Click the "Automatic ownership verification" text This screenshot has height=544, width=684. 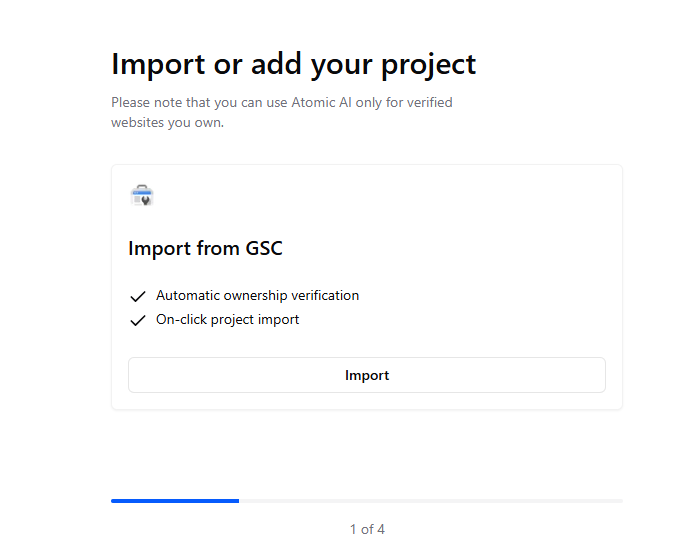click(257, 296)
